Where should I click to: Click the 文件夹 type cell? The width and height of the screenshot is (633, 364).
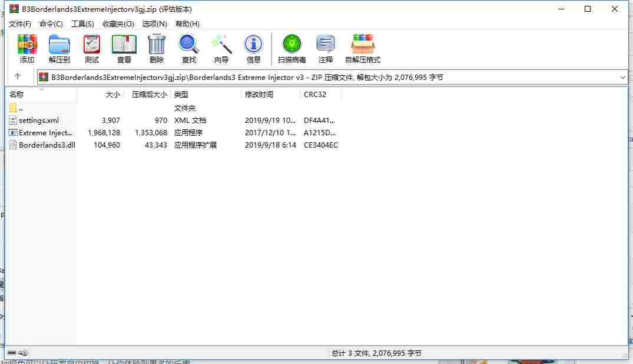185,108
